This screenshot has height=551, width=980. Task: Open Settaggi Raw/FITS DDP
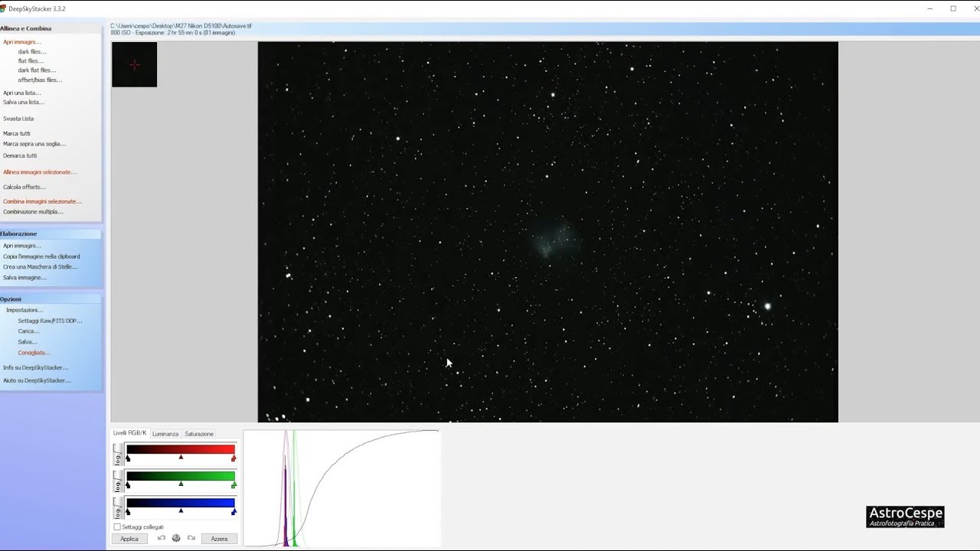pos(50,321)
